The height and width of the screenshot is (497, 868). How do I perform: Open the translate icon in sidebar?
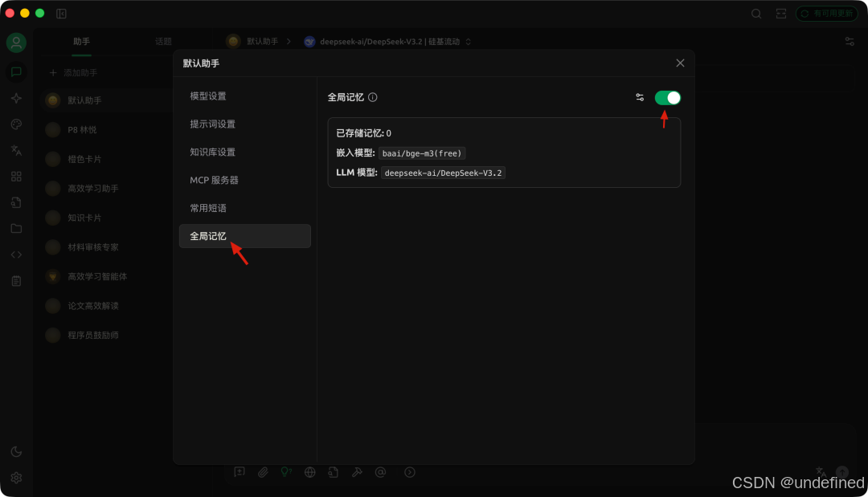click(x=16, y=150)
